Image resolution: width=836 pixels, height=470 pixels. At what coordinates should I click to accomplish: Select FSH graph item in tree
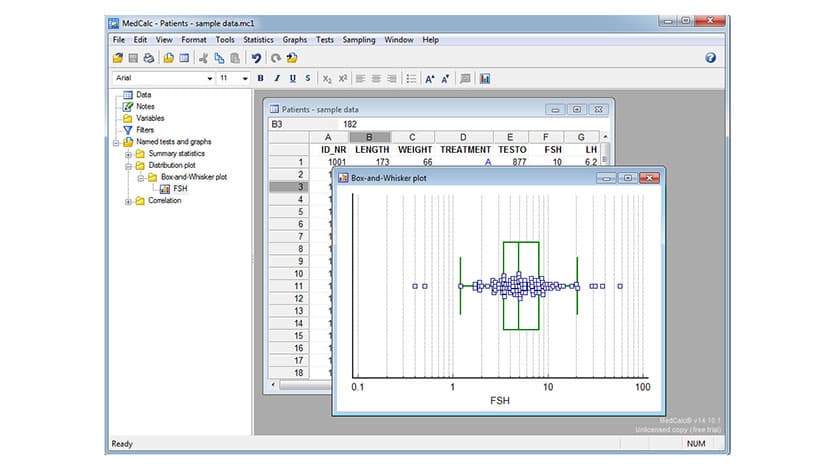click(x=180, y=189)
